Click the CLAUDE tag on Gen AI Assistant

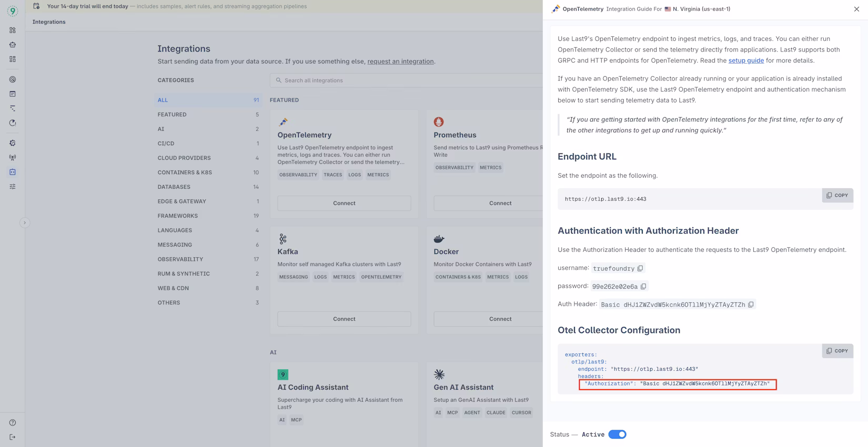[x=496, y=412]
